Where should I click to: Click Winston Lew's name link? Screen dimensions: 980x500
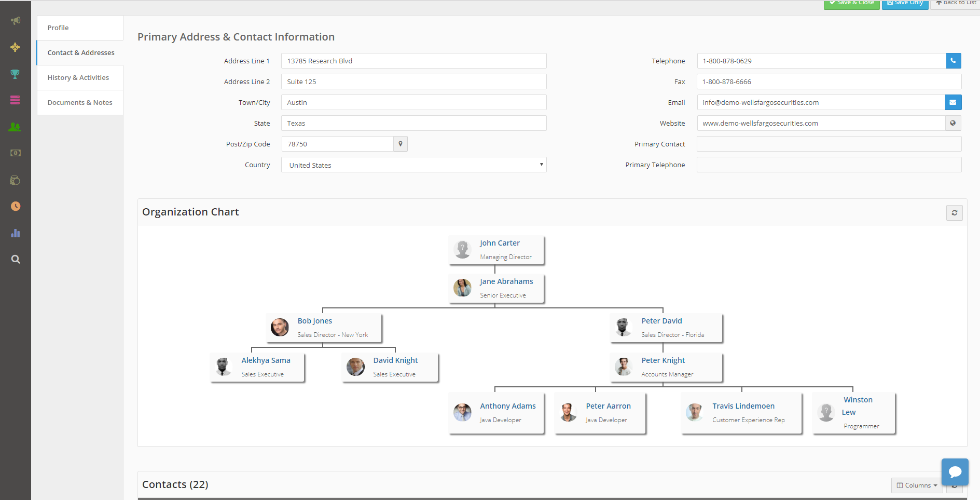coord(857,406)
